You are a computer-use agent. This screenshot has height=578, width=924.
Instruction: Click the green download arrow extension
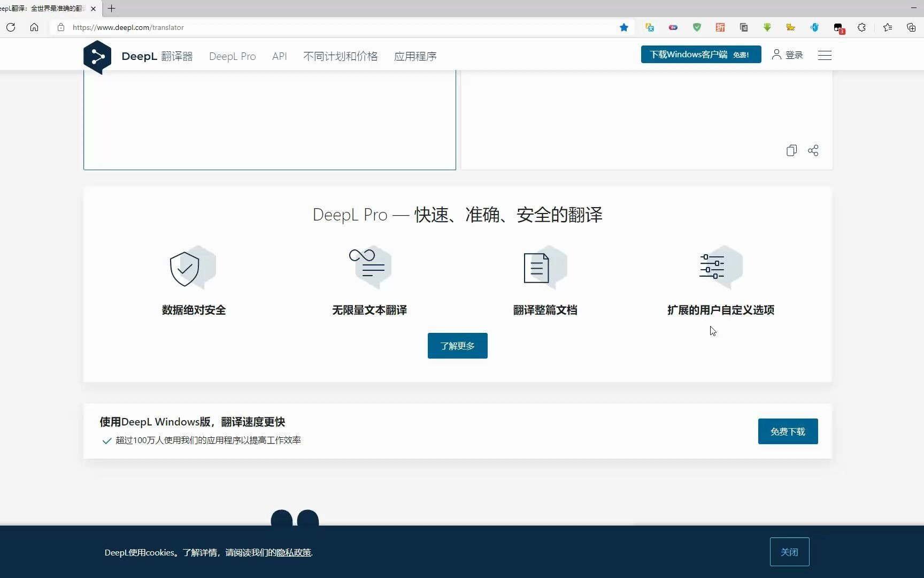tap(767, 27)
